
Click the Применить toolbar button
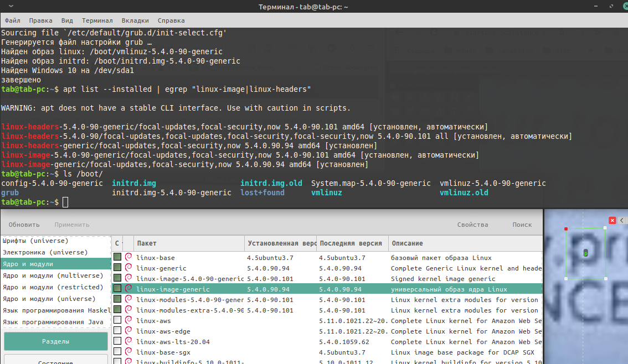[71, 225]
